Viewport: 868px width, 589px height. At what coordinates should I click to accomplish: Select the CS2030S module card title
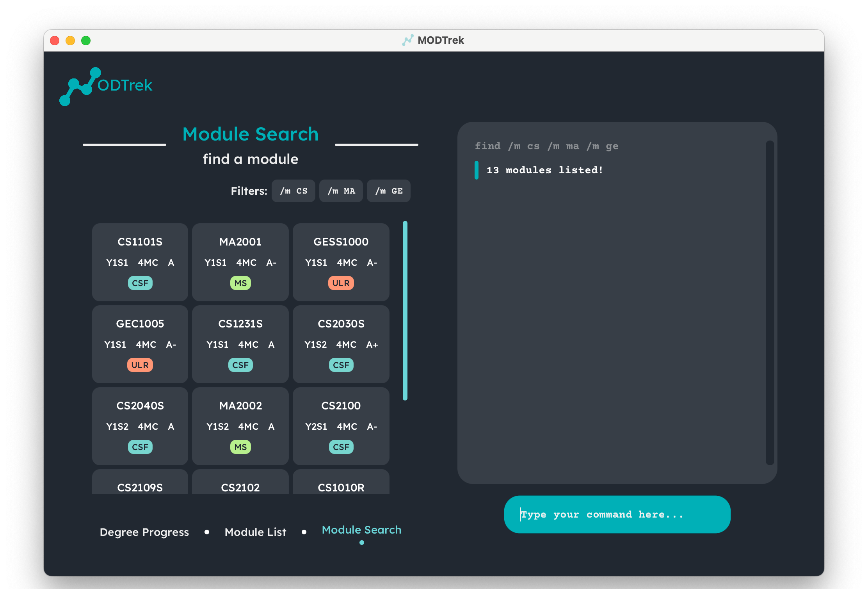(341, 324)
